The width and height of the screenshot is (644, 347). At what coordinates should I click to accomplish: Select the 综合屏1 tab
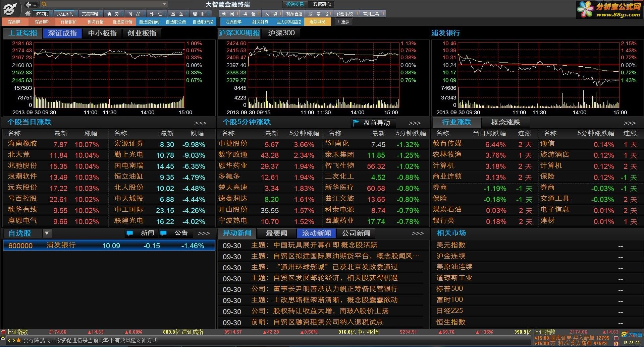[x=15, y=22]
